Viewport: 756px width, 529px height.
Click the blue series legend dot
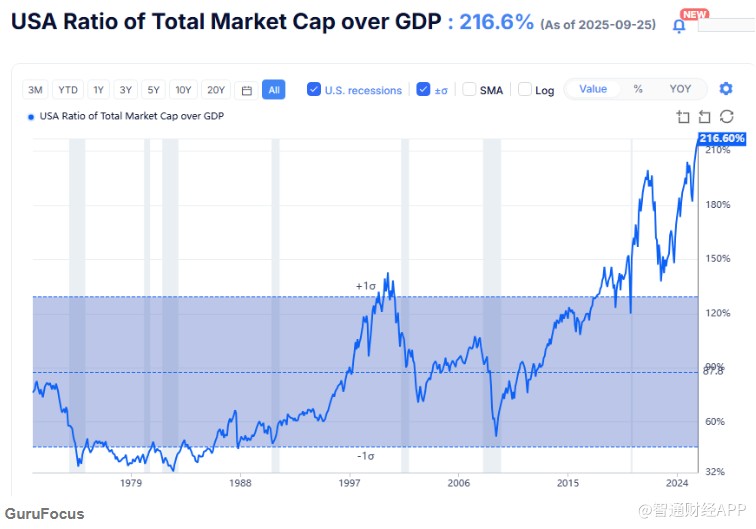(31, 117)
